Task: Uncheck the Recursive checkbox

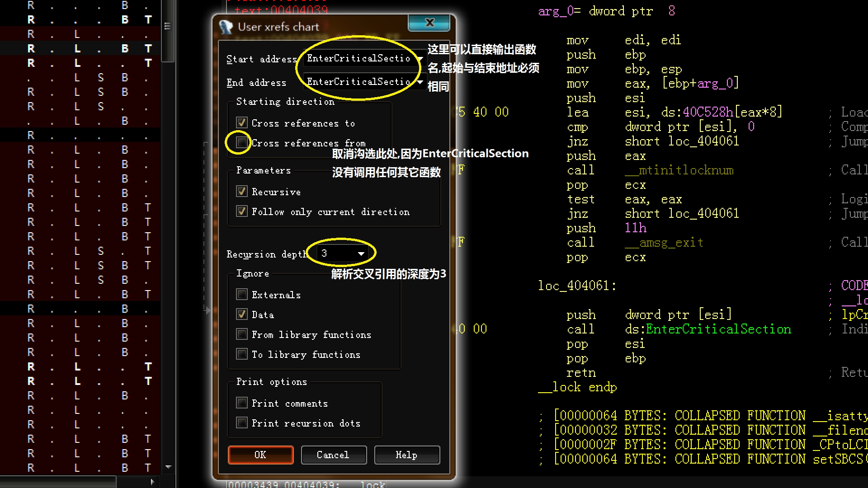Action: point(242,192)
